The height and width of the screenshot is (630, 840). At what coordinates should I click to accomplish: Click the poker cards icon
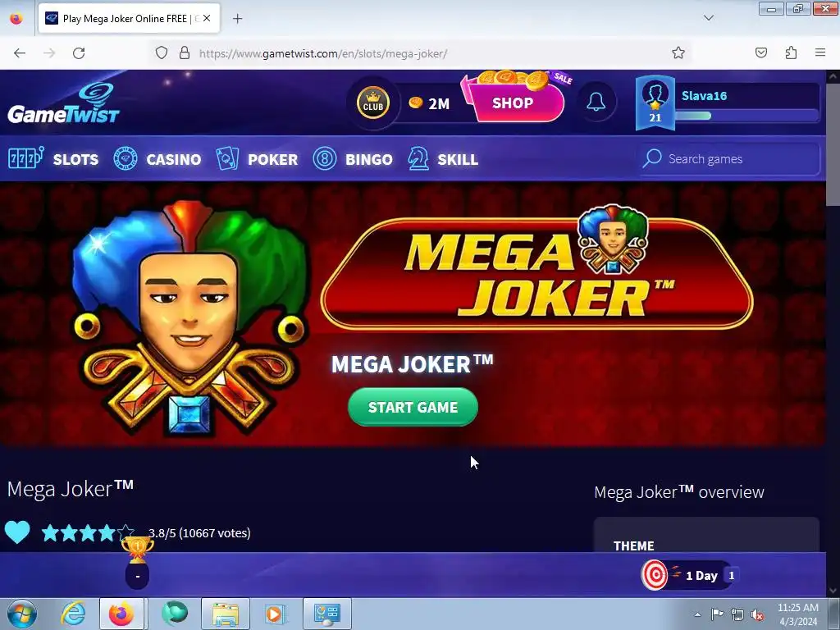[227, 158]
